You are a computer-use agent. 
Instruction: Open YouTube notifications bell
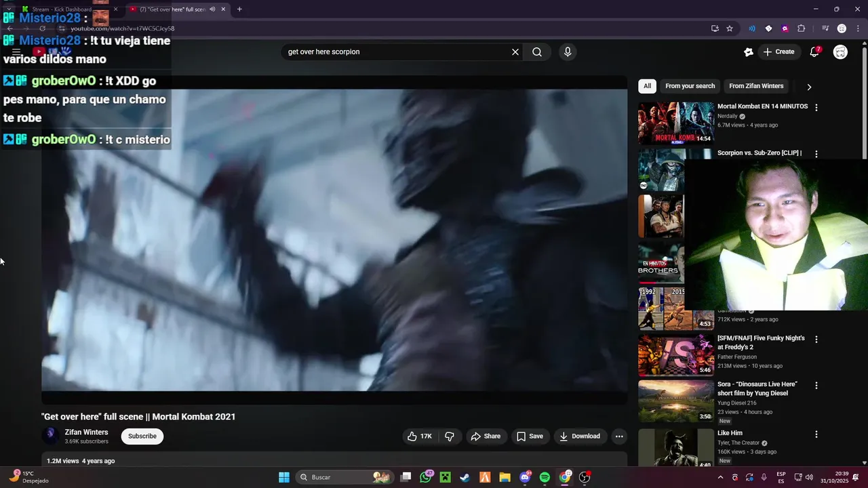pyautogui.click(x=815, y=52)
